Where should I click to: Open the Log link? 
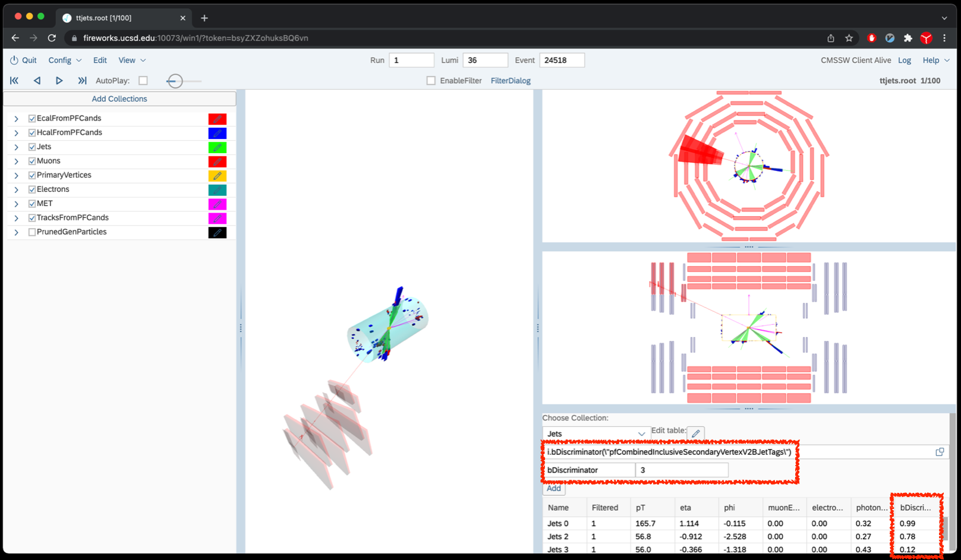905,60
